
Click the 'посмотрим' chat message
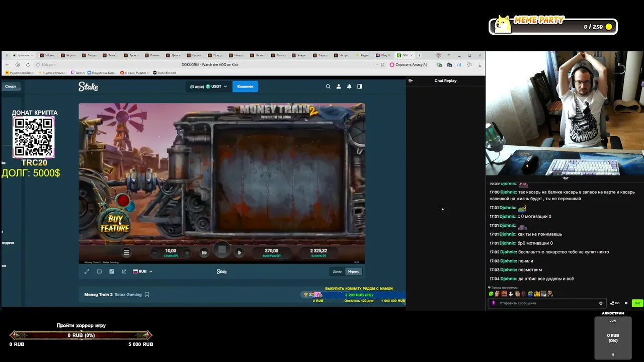click(x=529, y=269)
